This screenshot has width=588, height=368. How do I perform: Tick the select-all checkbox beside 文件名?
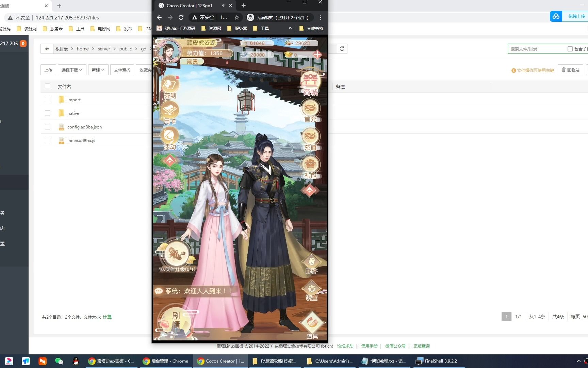pos(48,86)
